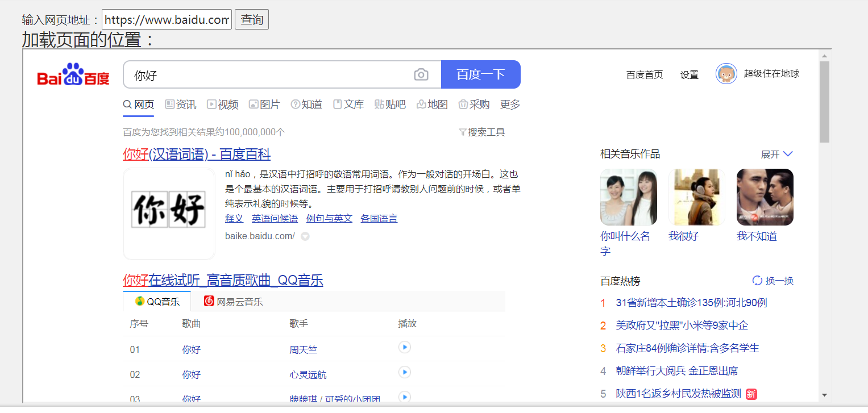The height and width of the screenshot is (413, 868).
Task: Click the 百度一下 search button
Action: coord(481,74)
